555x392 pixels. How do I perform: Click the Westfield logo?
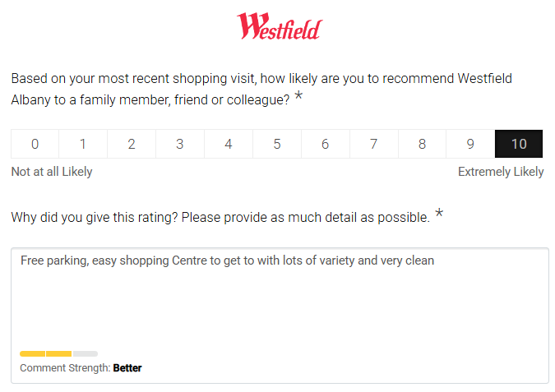coord(280,26)
